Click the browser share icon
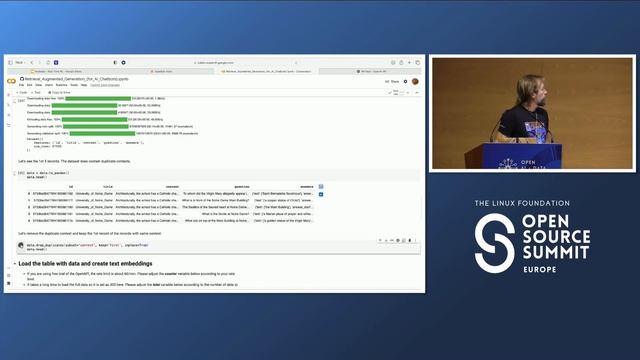 pyautogui.click(x=401, y=62)
